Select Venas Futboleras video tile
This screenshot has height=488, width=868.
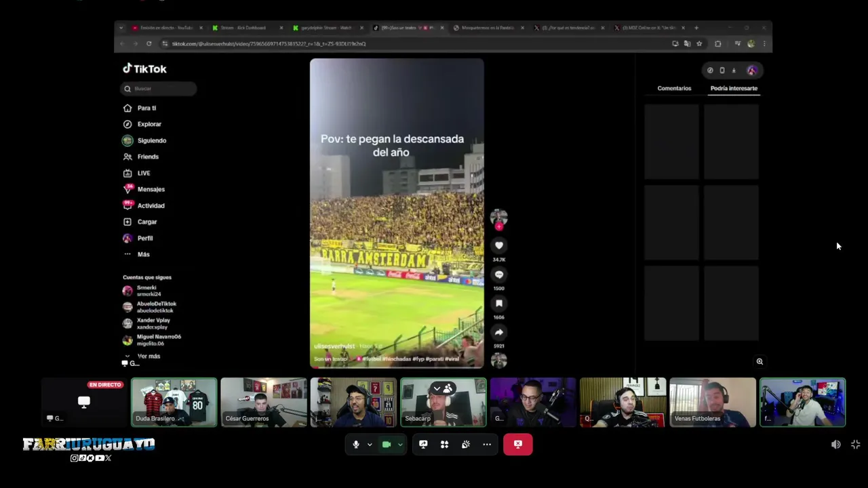713,403
